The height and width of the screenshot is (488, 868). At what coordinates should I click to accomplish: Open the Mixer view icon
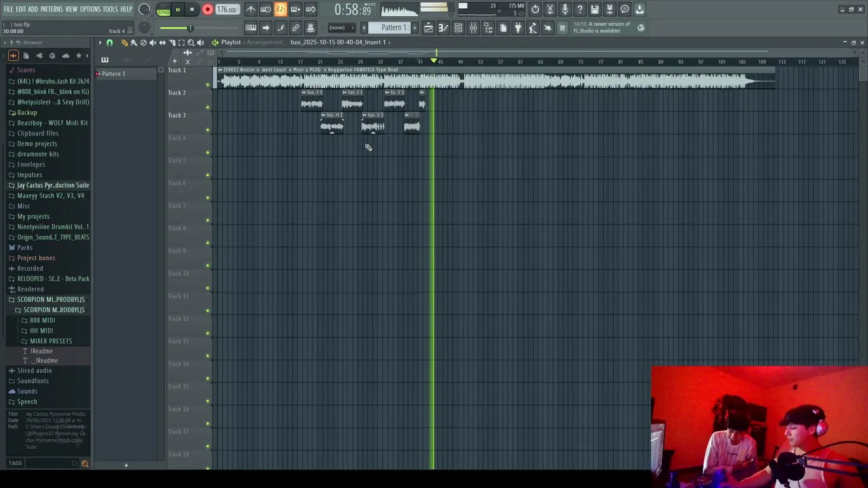click(473, 28)
